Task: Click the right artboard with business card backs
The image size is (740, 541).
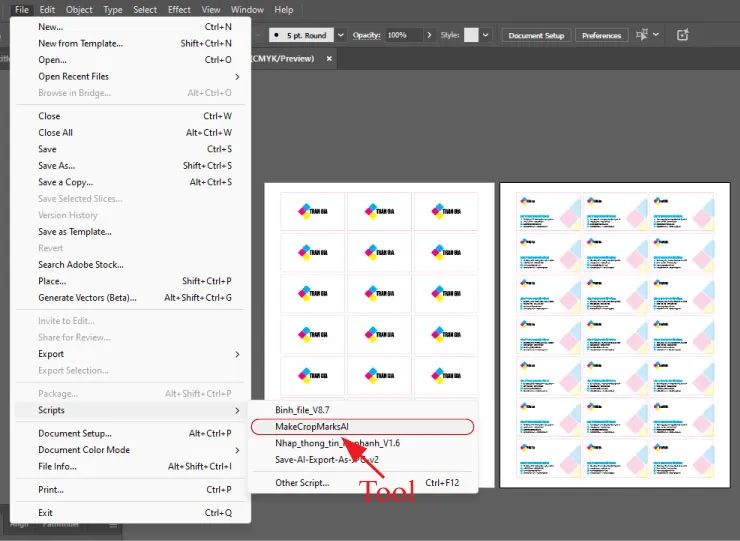Action: pos(615,335)
